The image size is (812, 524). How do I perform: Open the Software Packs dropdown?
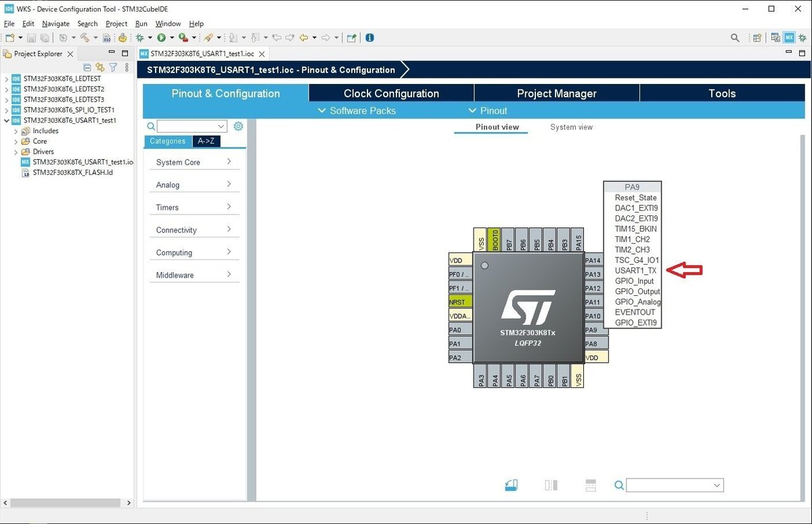(357, 110)
